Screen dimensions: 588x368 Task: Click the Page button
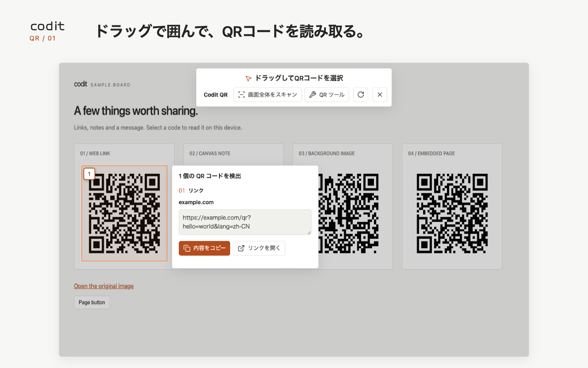(x=92, y=302)
